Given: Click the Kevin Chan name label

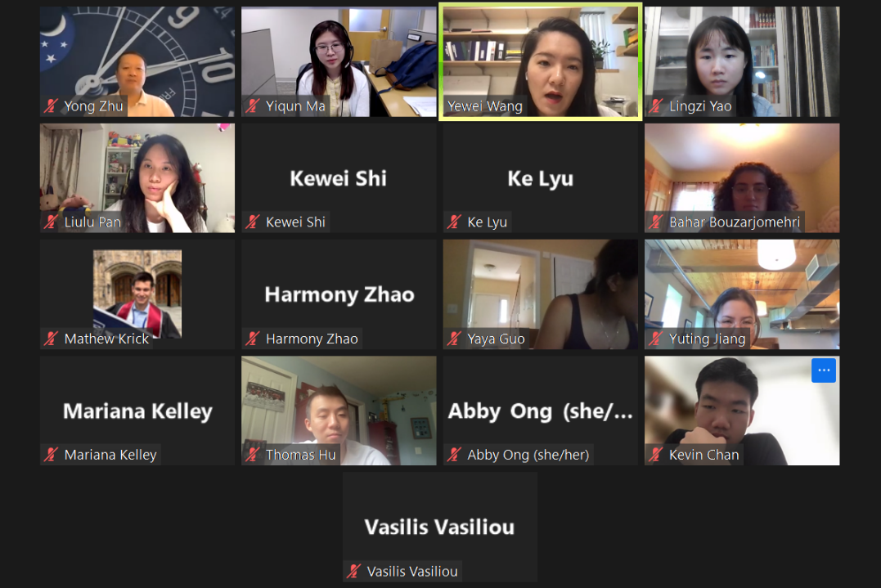Looking at the screenshot, I should [x=704, y=455].
